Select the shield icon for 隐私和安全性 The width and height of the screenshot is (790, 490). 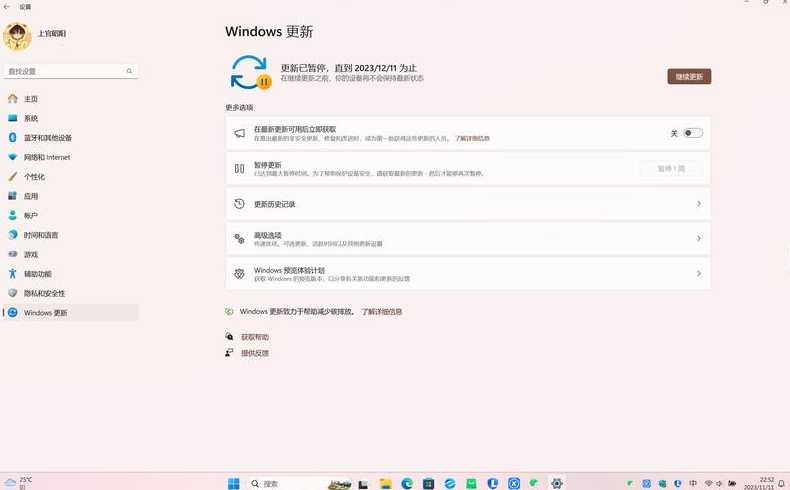[13, 293]
